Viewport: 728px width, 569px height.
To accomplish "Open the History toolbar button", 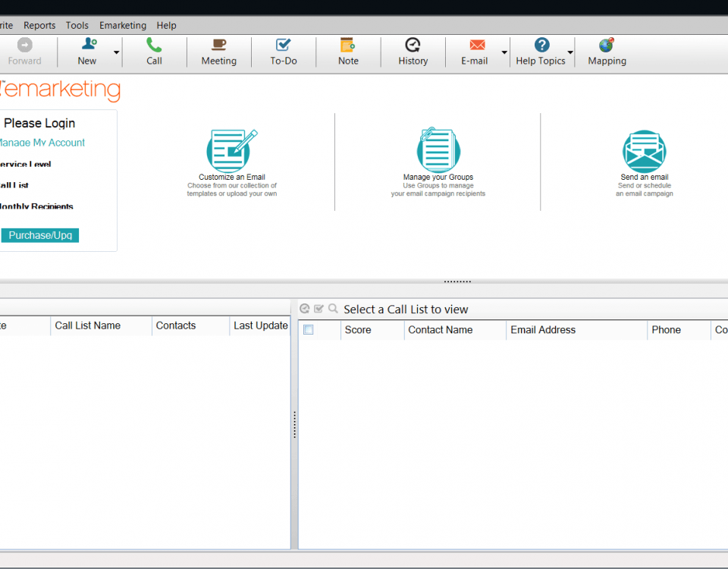I will click(x=413, y=52).
